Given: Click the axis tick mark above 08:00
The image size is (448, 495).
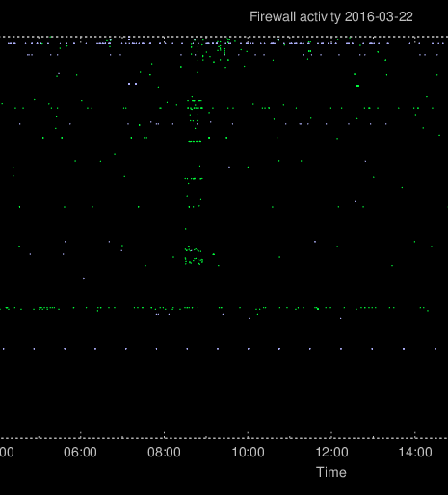Looking at the screenshot, I should 164,434.
